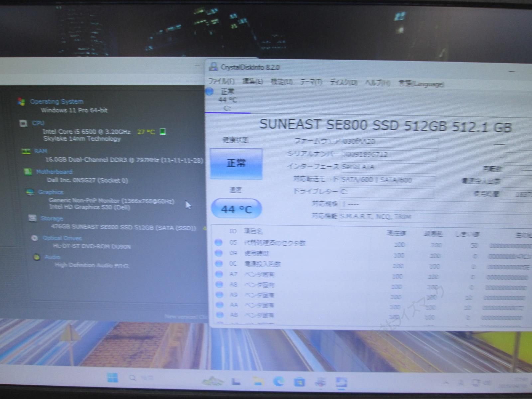Click the CrystalDiskInfo icon on the taskbar
The image size is (532, 399).
point(341,382)
